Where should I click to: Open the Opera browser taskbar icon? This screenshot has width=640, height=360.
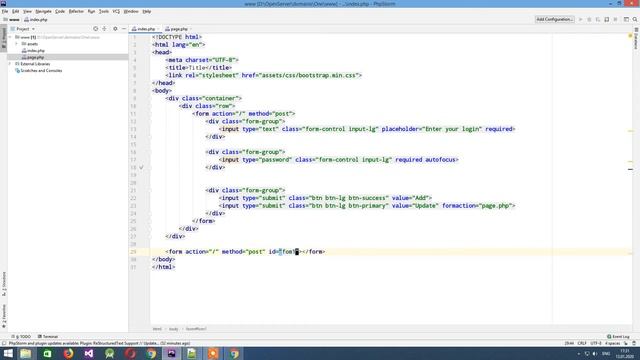(x=131, y=353)
